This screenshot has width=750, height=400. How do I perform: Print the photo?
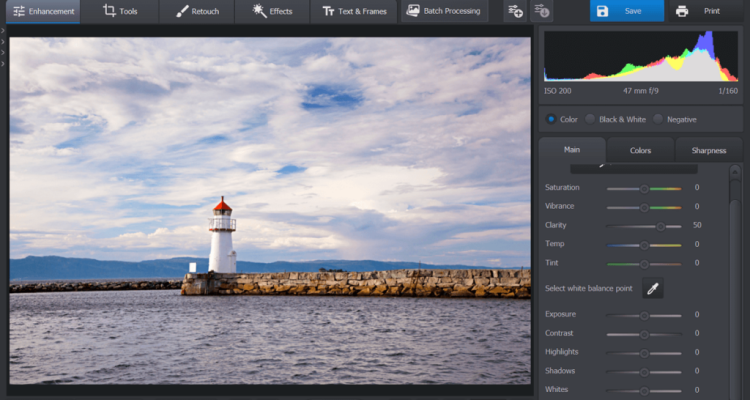coord(706,11)
